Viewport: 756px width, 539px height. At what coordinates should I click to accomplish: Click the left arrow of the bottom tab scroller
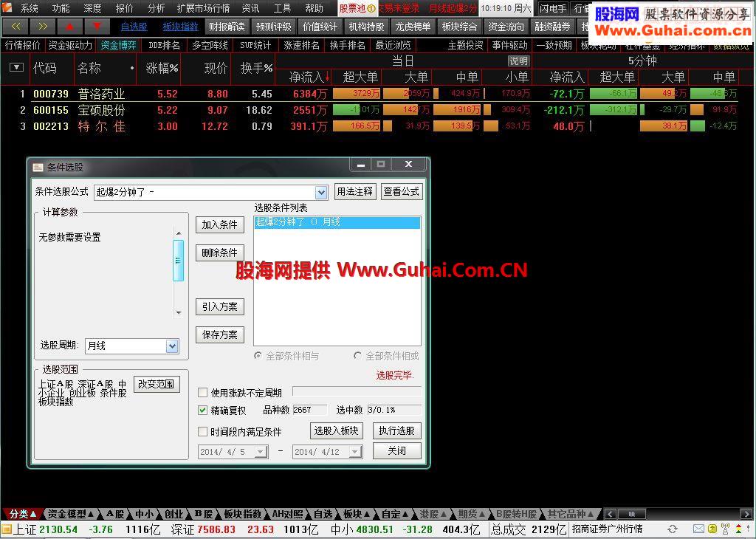click(610, 515)
